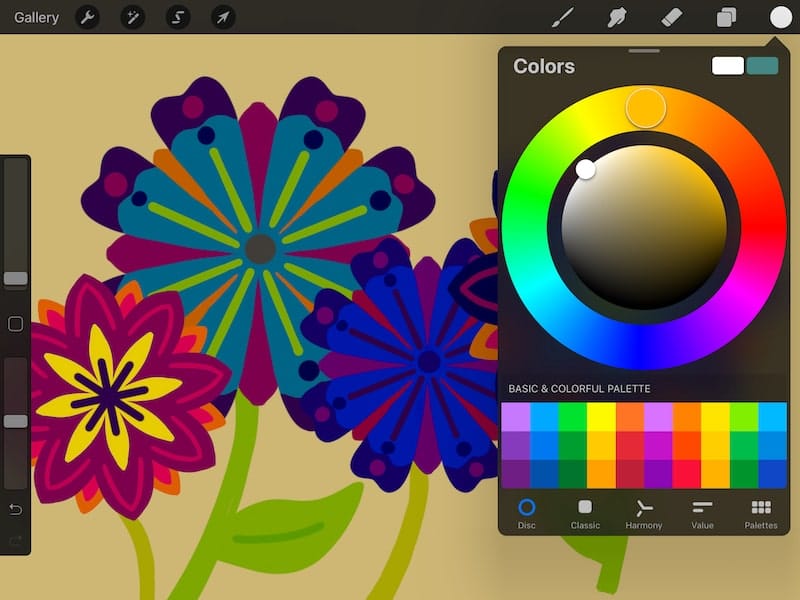The image size is (800, 600).
Task: Click the brush opacity slider handle
Action: 16,421
